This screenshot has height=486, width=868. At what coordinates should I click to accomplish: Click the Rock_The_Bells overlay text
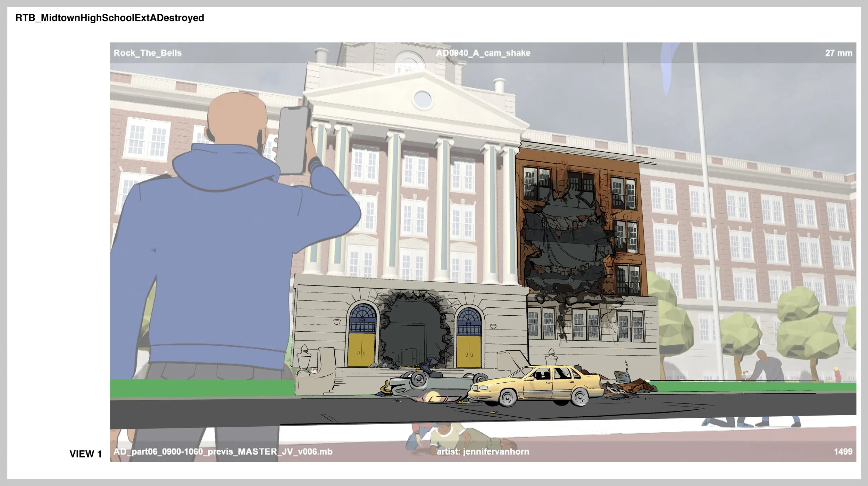pyautogui.click(x=148, y=53)
